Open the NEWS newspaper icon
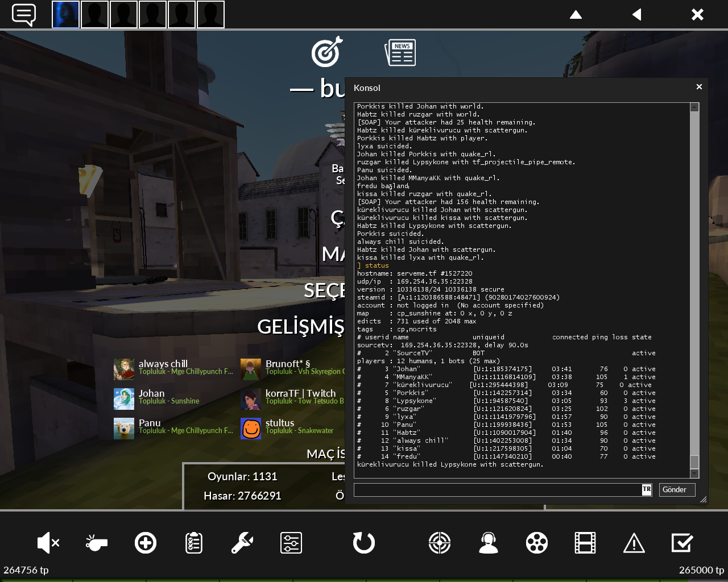Screen dimensions: 728x582 400,52
